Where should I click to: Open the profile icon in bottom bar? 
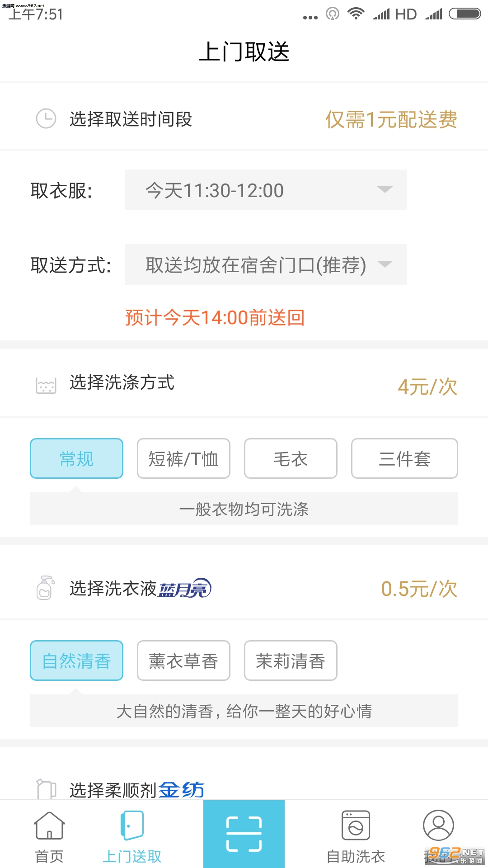click(x=438, y=826)
